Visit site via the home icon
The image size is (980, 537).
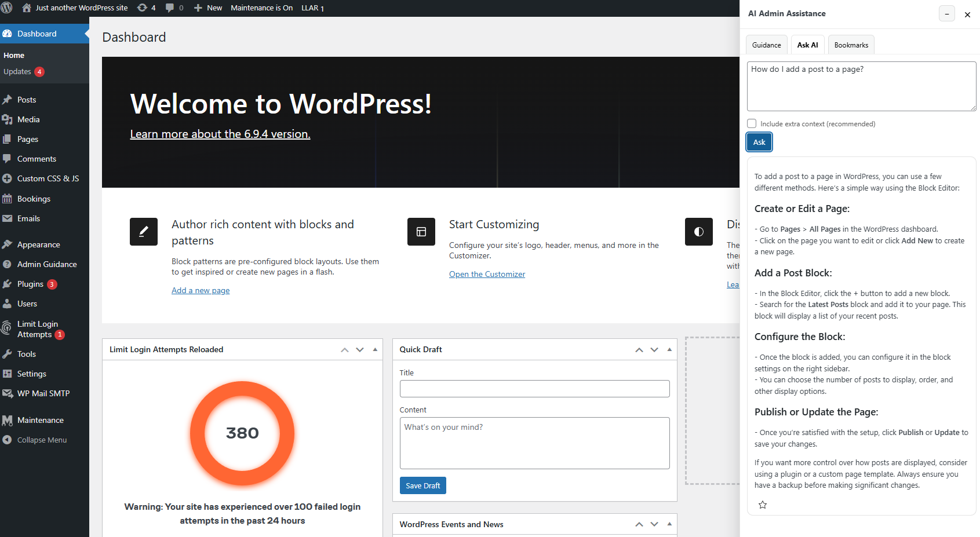[27, 8]
